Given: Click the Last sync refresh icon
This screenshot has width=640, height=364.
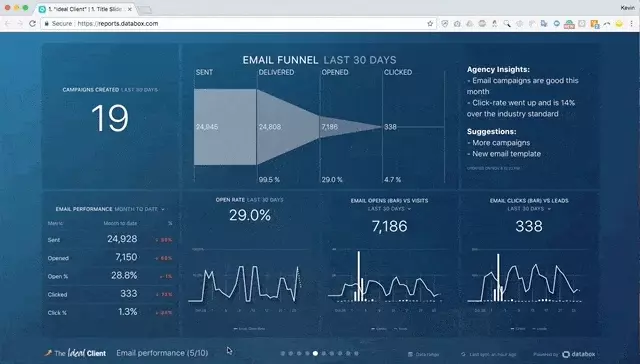Looking at the screenshot, I should (x=463, y=354).
